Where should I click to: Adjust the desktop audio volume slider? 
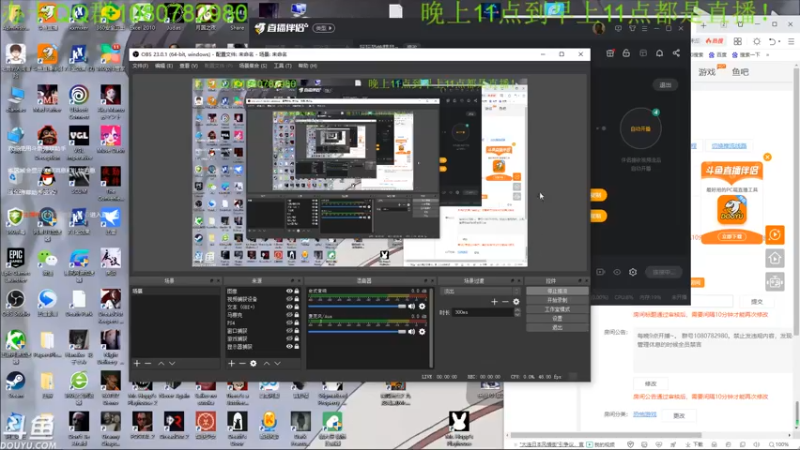[x=357, y=306]
